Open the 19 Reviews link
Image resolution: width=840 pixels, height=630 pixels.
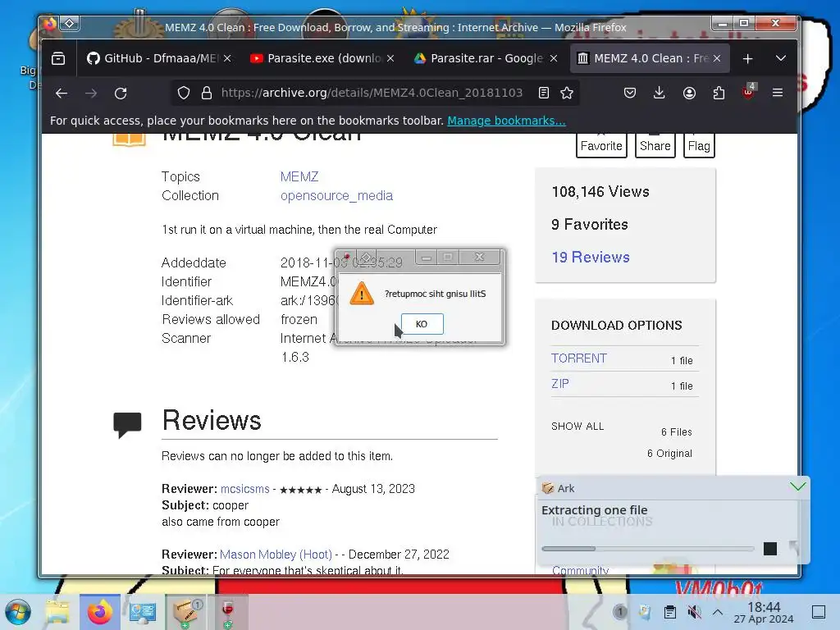591,257
